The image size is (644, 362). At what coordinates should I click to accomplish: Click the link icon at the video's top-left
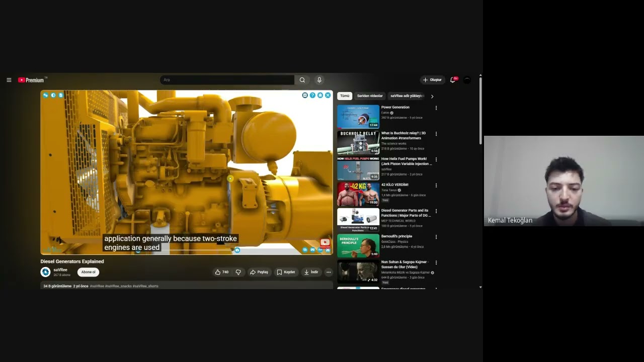(45, 95)
